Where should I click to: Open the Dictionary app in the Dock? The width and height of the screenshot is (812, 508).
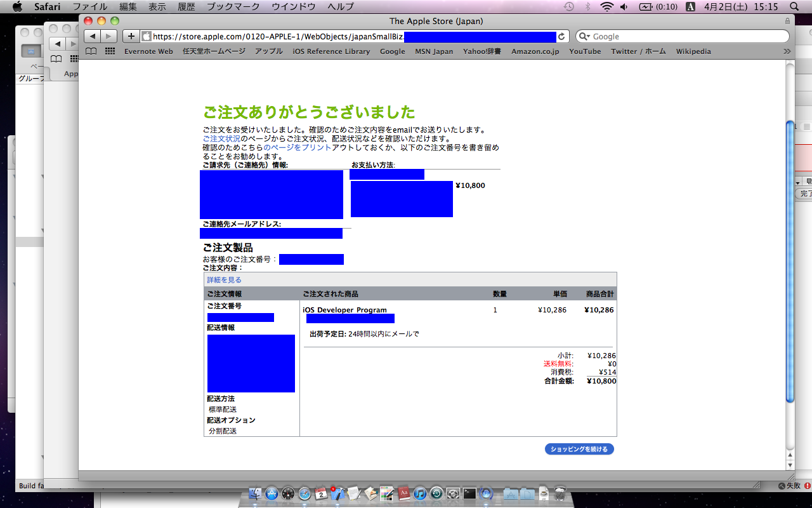(x=403, y=493)
